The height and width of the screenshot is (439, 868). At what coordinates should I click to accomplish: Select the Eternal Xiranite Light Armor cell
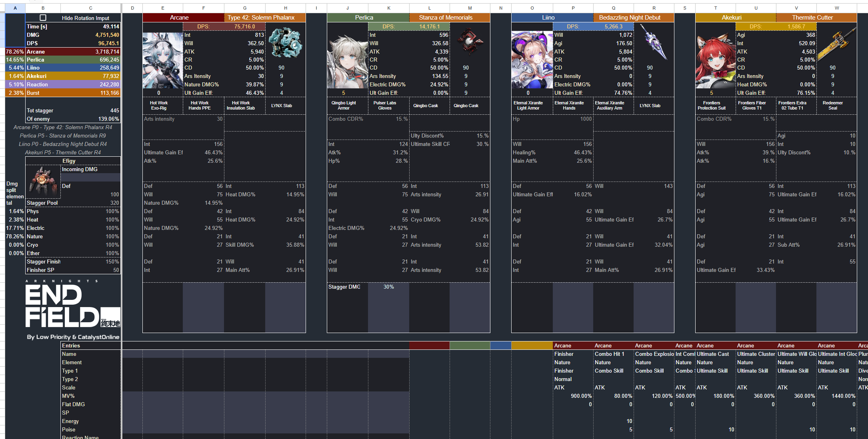point(532,106)
